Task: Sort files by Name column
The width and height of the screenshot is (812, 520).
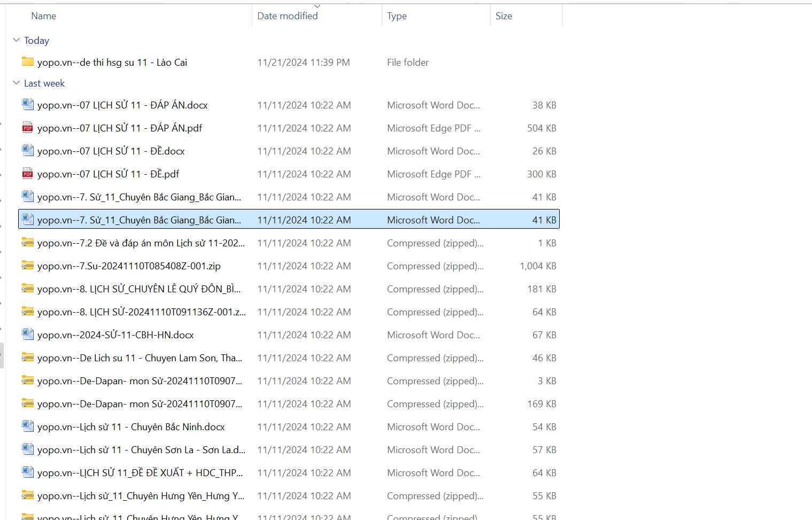Action: point(44,16)
